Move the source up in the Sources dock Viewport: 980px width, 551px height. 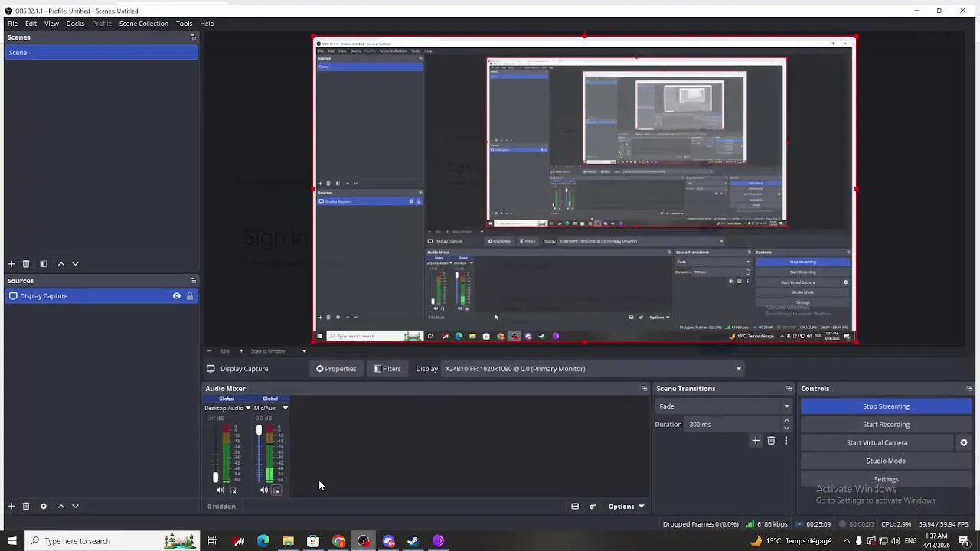(61, 506)
